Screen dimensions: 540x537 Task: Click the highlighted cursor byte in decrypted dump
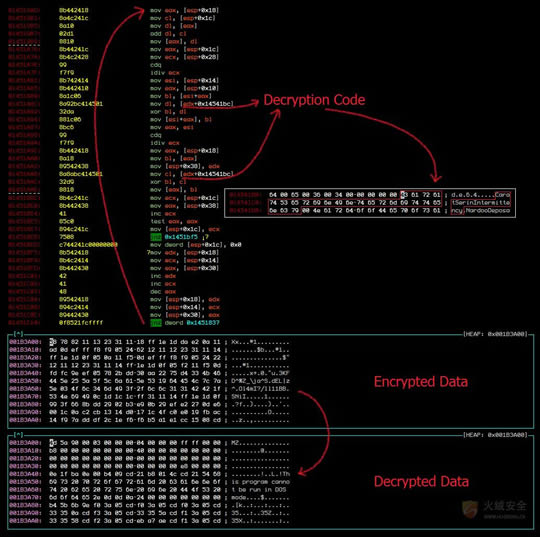click(51, 443)
